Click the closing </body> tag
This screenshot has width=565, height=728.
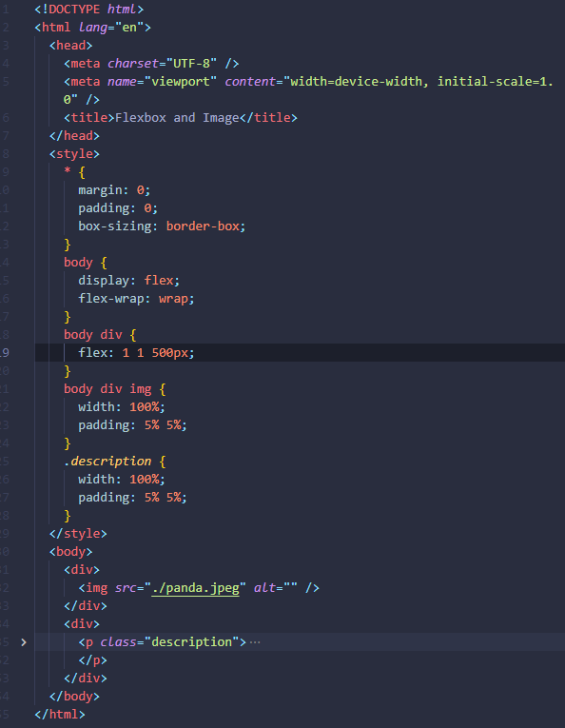[x=75, y=697]
